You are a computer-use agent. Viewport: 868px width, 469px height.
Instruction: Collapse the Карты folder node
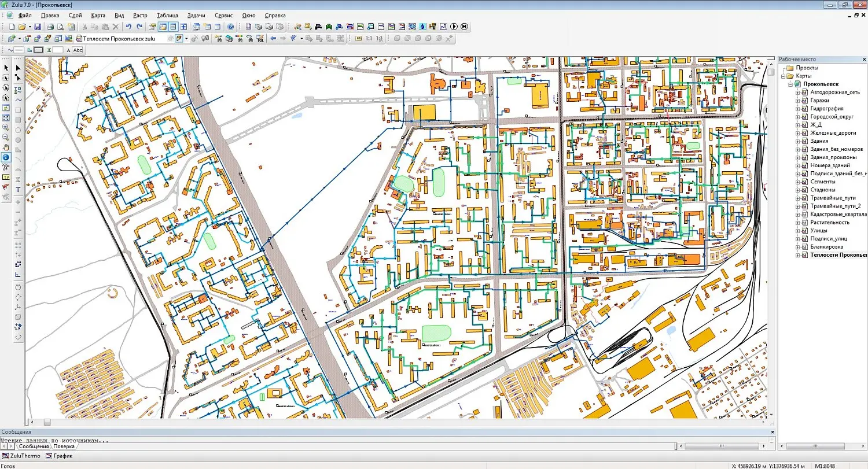click(784, 76)
